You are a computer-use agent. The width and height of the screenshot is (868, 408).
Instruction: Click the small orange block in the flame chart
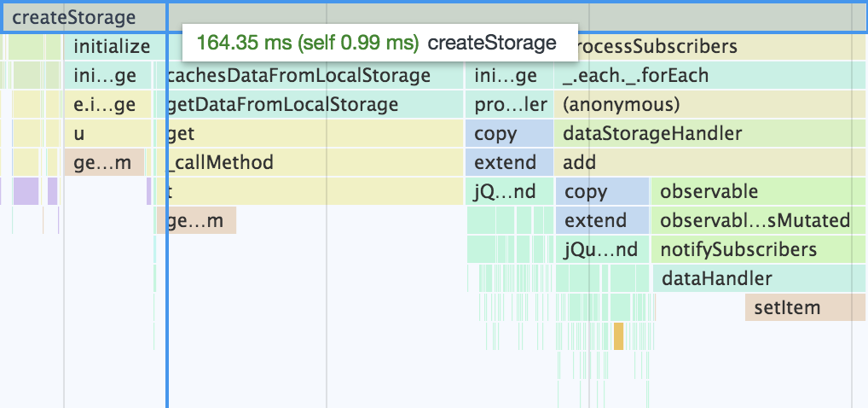pyautogui.click(x=618, y=335)
